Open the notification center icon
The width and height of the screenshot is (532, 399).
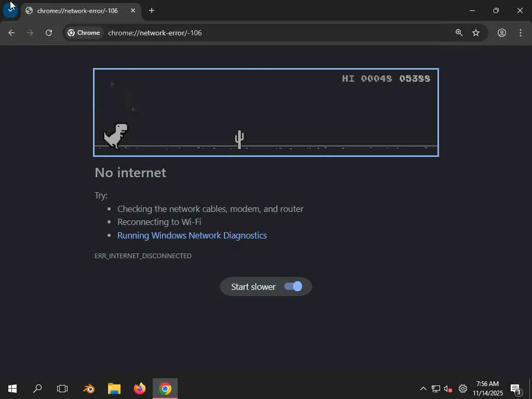pos(516,389)
